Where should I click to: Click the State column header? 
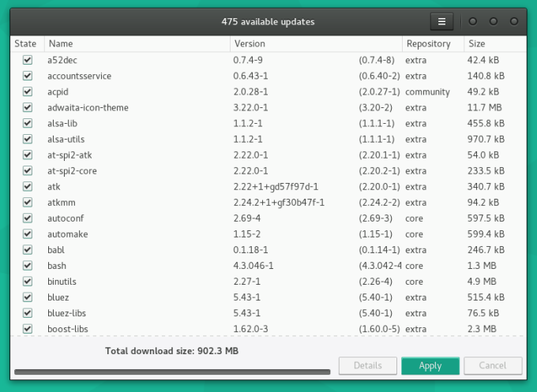click(26, 44)
